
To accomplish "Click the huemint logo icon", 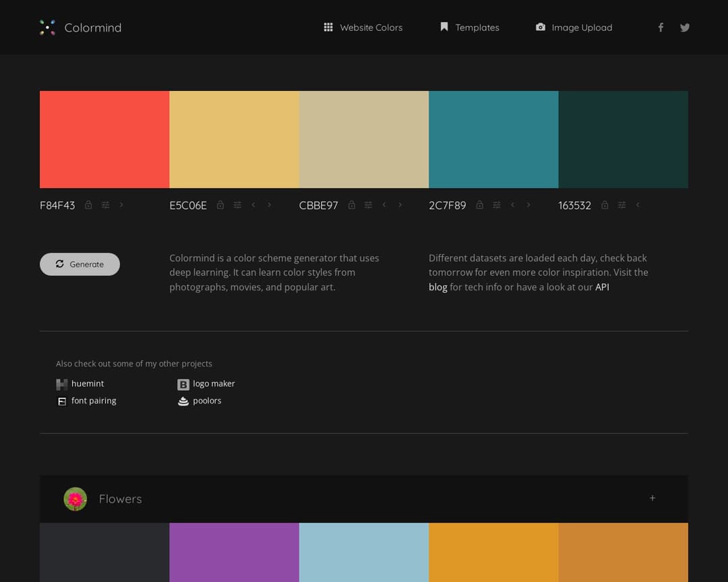I will pos(62,384).
